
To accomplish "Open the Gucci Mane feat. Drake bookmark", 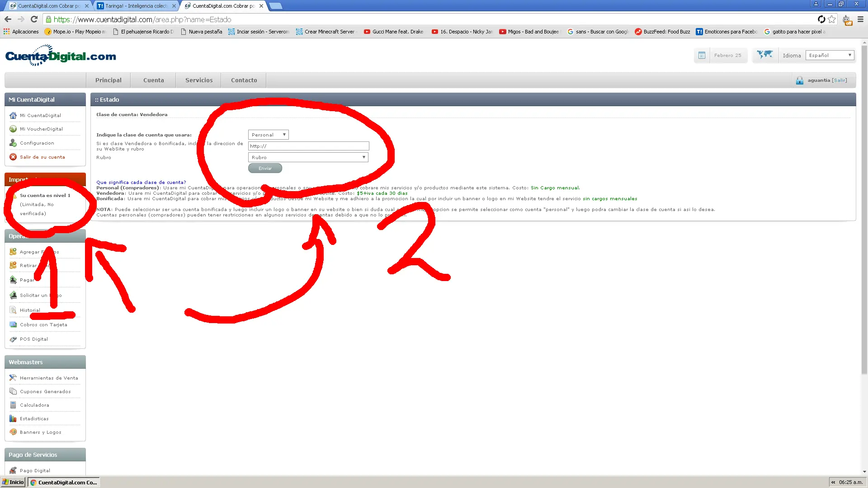I will [394, 32].
